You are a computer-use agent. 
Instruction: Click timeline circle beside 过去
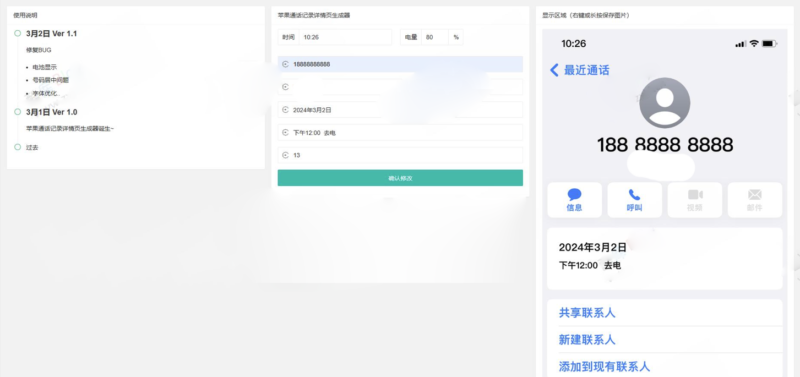coord(17,147)
